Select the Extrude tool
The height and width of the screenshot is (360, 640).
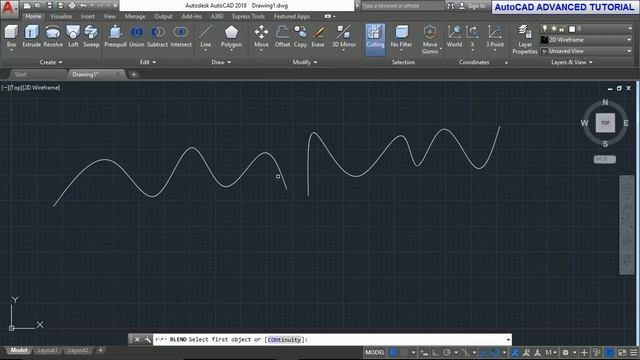(x=31, y=36)
